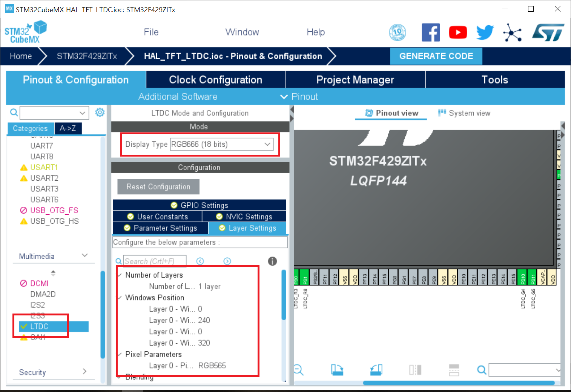Click the pinout horizontal scrollbar
The image size is (571, 392).
pos(459,383)
